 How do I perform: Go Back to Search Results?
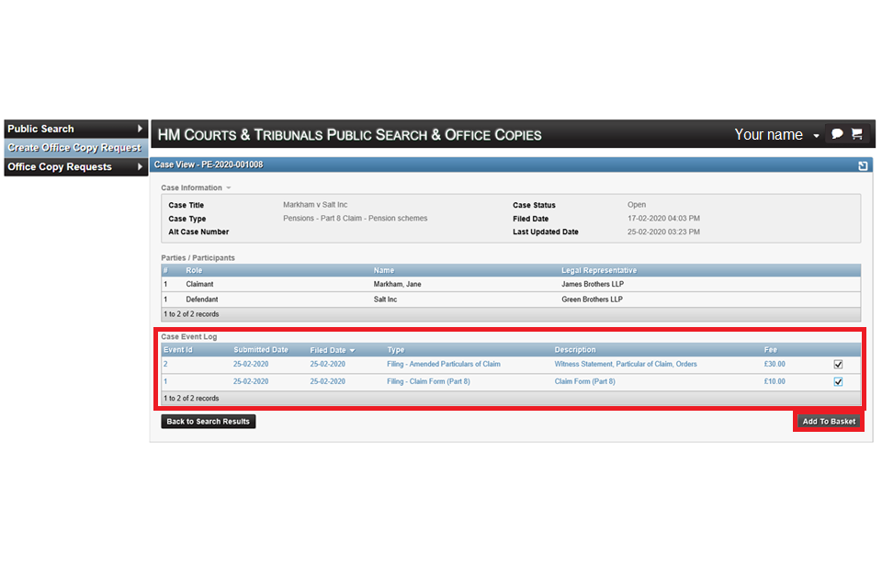[x=209, y=422]
